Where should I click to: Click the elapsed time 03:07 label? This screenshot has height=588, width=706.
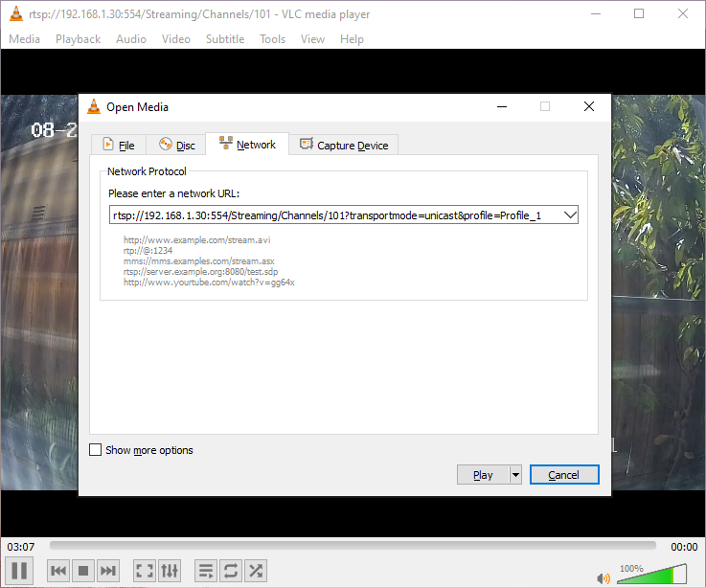tap(21, 547)
